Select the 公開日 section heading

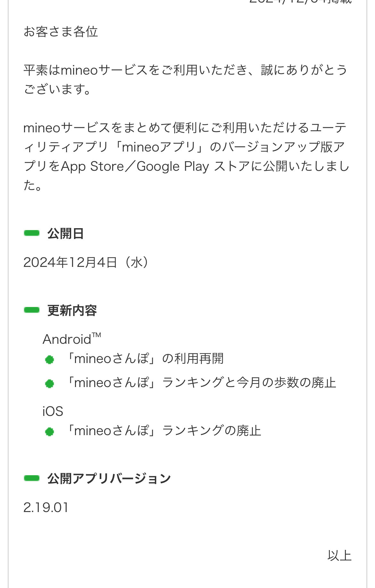65,234
